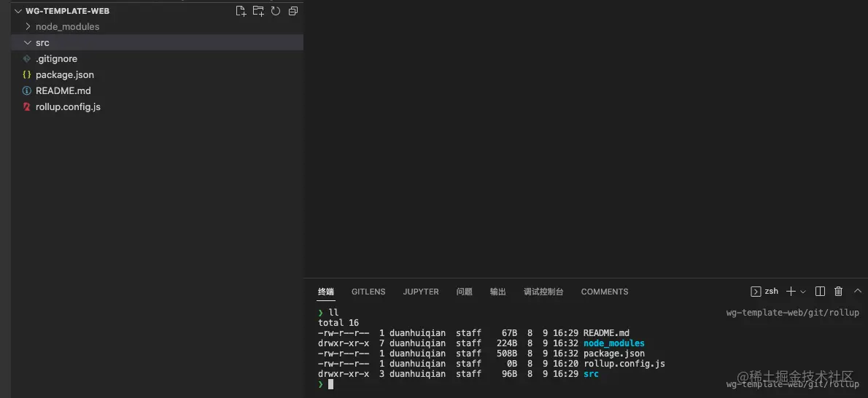Switch to the 输出 tab
Screen dimensions: 868x398
[x=497, y=292]
